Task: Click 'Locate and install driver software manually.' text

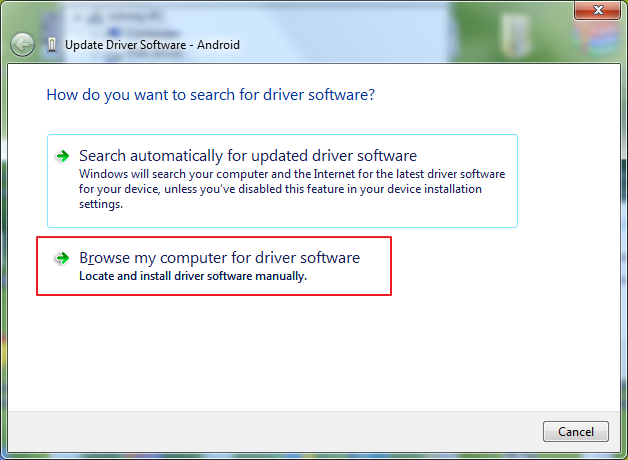Action: [193, 276]
